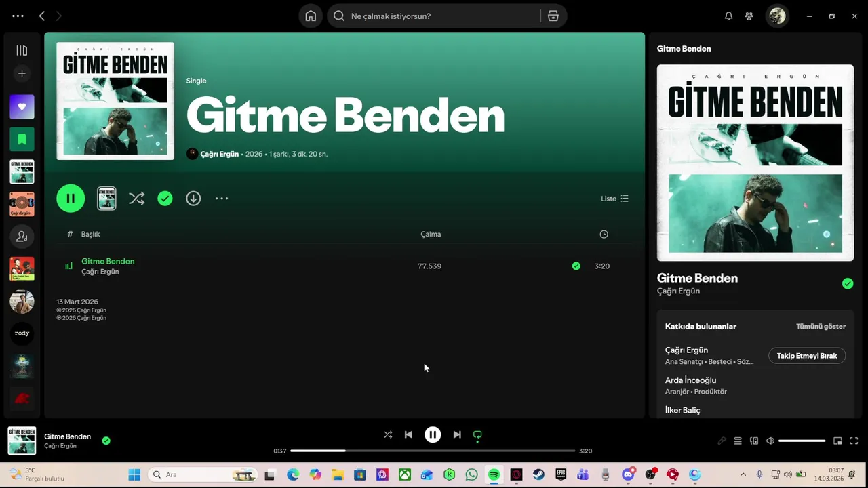Skip to previous track
Image resolution: width=868 pixels, height=488 pixels.
coord(408,434)
